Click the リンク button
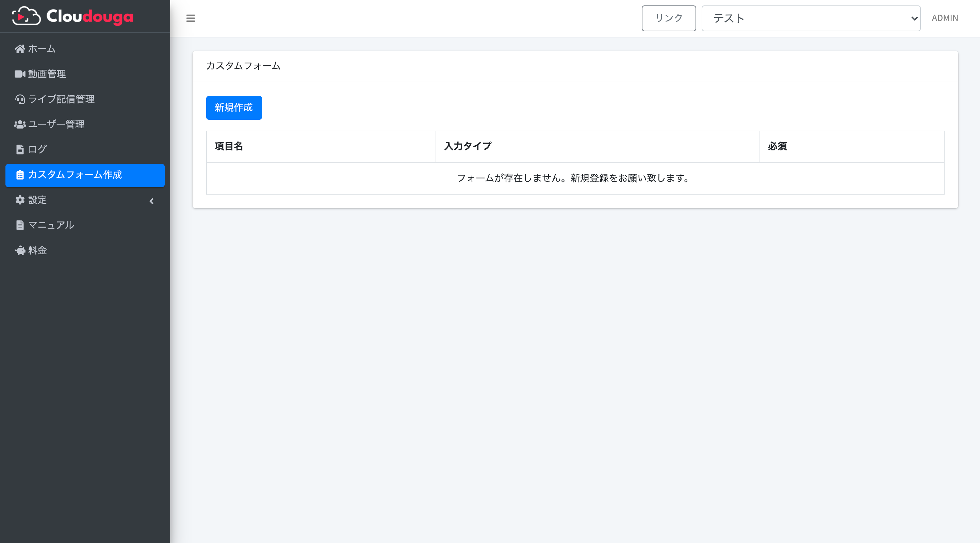 point(668,18)
